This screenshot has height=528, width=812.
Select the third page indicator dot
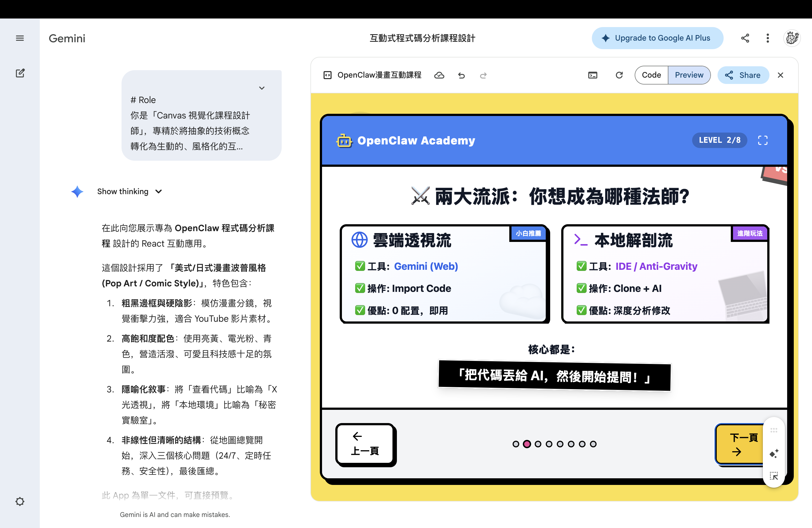(x=538, y=444)
